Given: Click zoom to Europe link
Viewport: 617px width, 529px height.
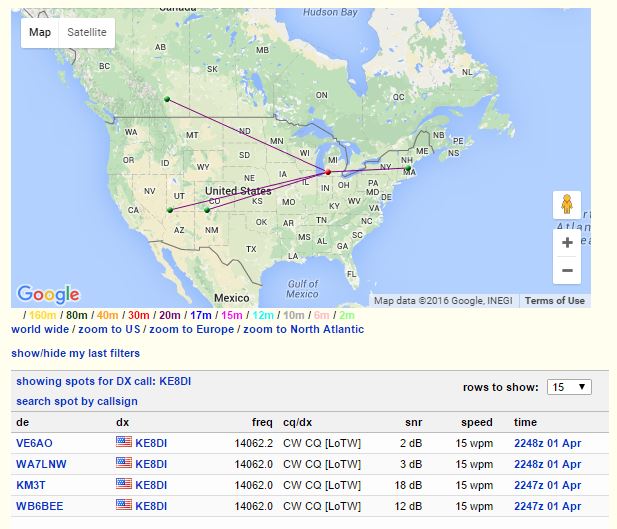Looking at the screenshot, I should tap(192, 329).
